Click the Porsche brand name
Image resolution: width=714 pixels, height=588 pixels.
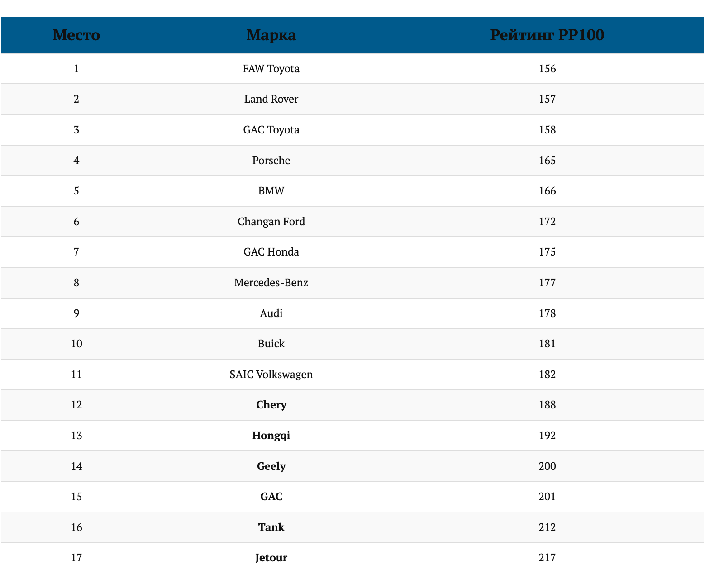(271, 161)
